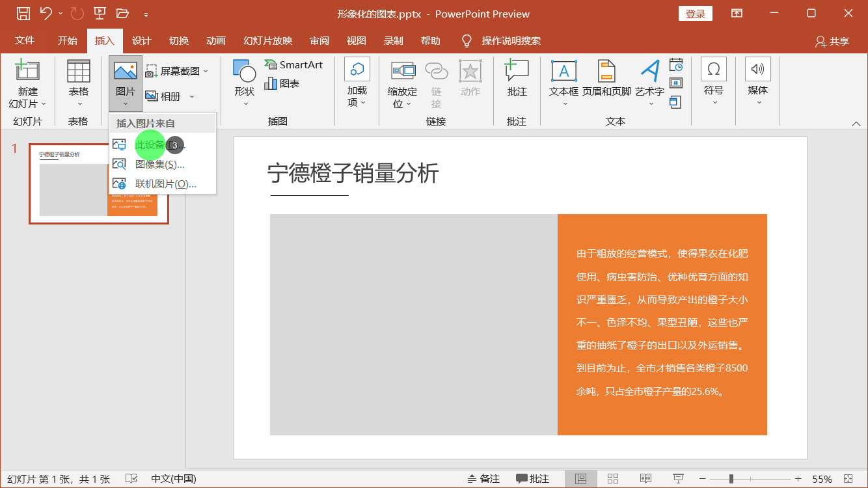
Task: Open the 表格 table insert dropdown
Action: click(x=79, y=85)
